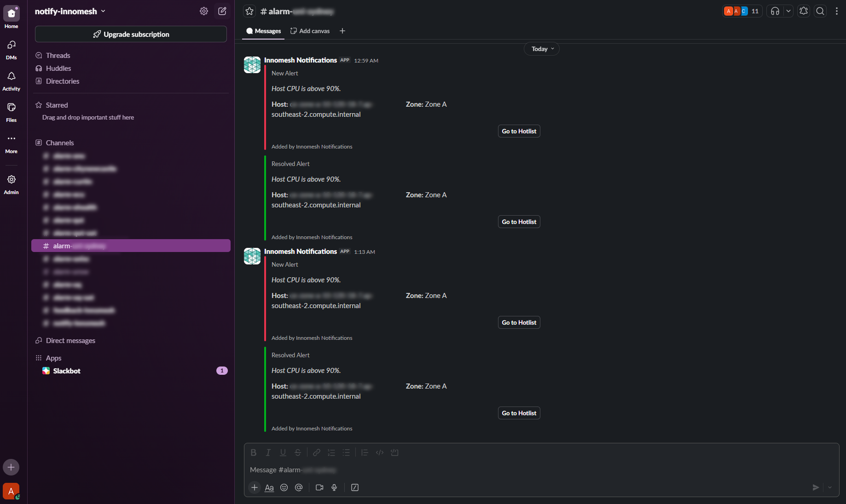Image resolution: width=846 pixels, height=504 pixels.
Task: Open the attachments plus menu in composer
Action: tap(255, 487)
